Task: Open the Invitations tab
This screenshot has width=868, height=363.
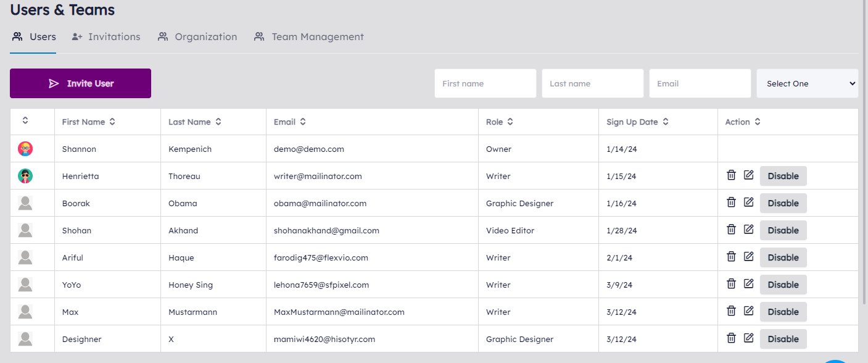Action: (106, 37)
